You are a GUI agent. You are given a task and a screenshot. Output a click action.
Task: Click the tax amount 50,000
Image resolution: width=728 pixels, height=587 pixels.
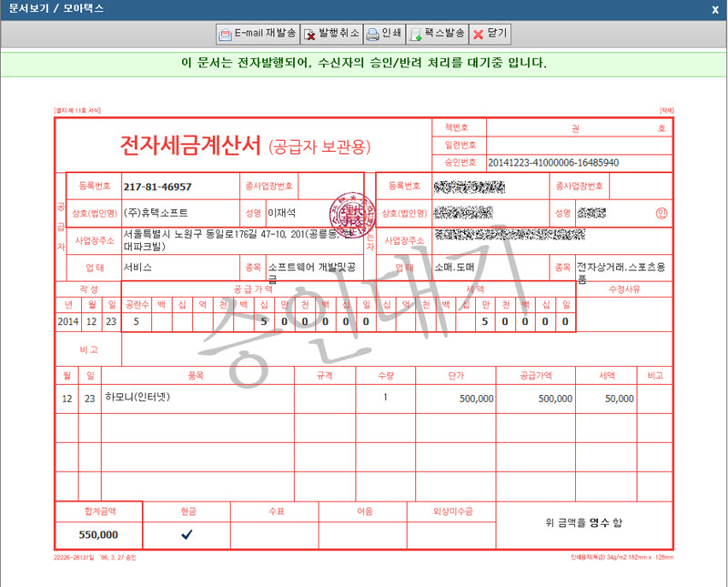pos(620,399)
